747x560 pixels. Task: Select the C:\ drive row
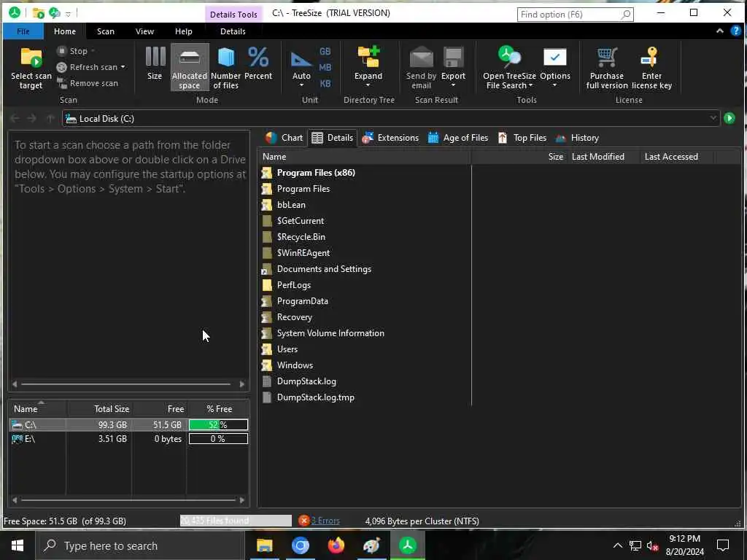[x=128, y=425]
